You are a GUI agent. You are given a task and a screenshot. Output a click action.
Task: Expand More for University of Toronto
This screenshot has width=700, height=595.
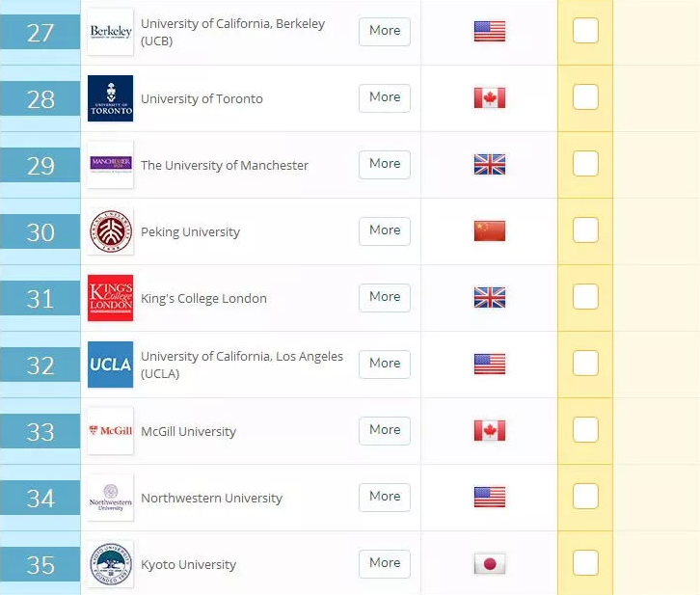385,97
